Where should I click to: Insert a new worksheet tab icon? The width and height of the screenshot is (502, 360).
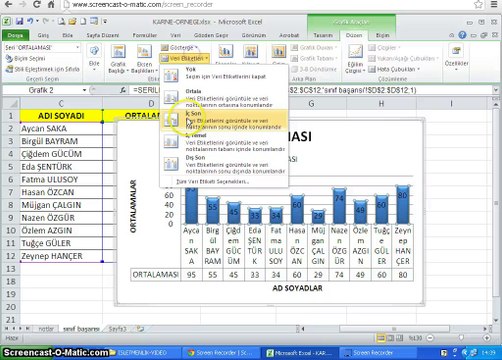coord(140,329)
